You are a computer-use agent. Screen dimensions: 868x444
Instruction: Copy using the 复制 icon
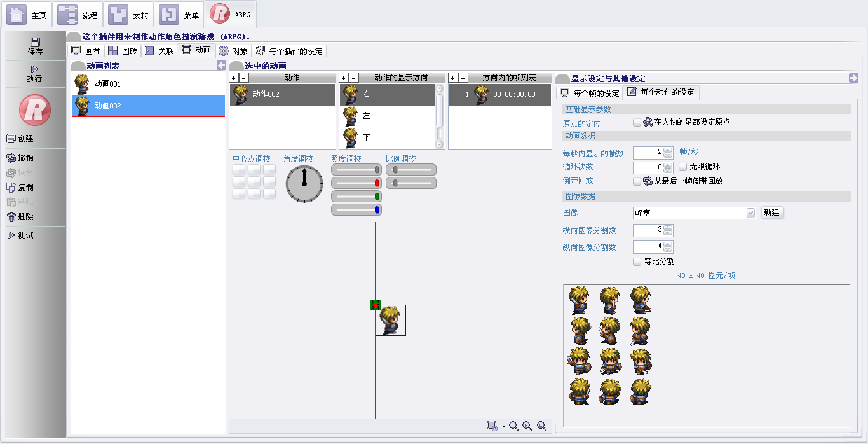click(x=11, y=188)
